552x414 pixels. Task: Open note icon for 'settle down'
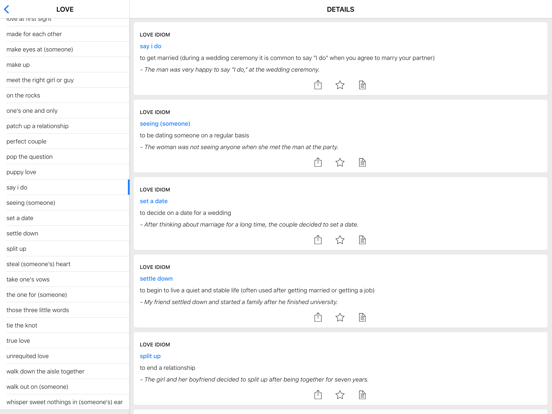click(362, 317)
